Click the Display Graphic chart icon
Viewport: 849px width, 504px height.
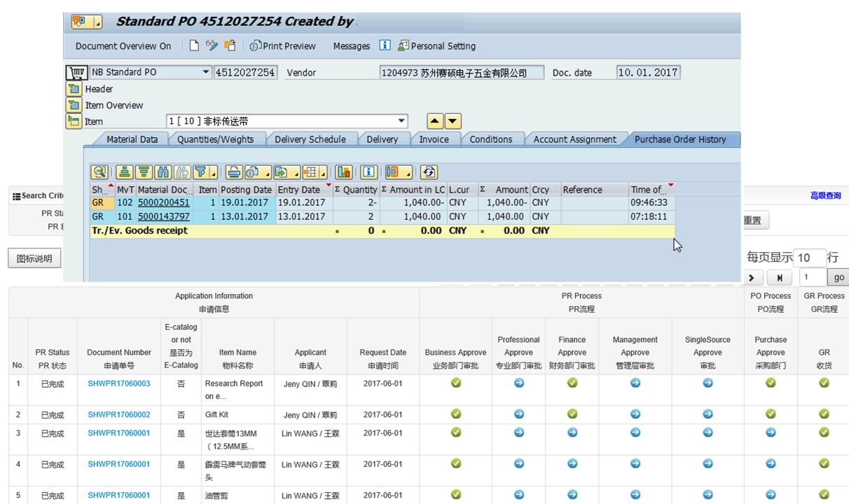point(343,171)
